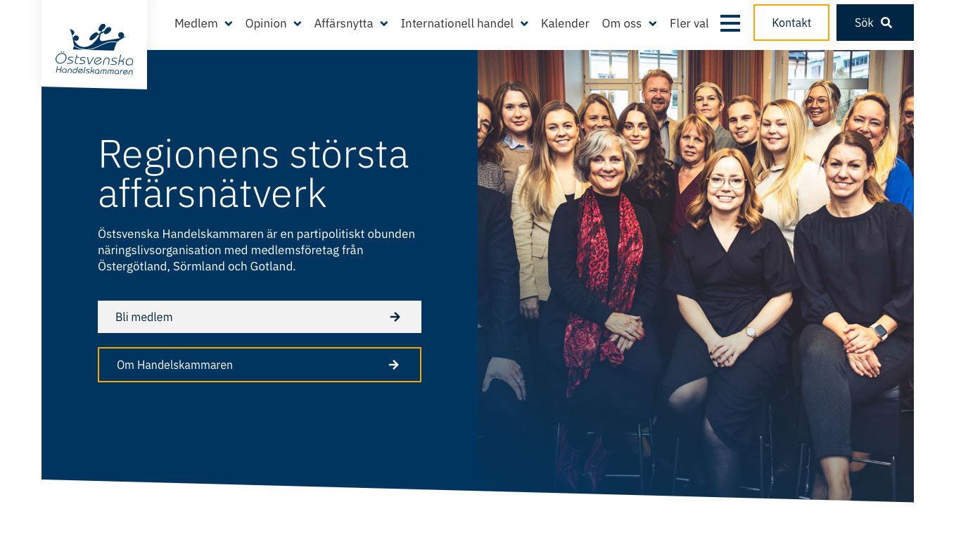980x552 pixels.
Task: Click the Fler val text
Action: click(689, 23)
